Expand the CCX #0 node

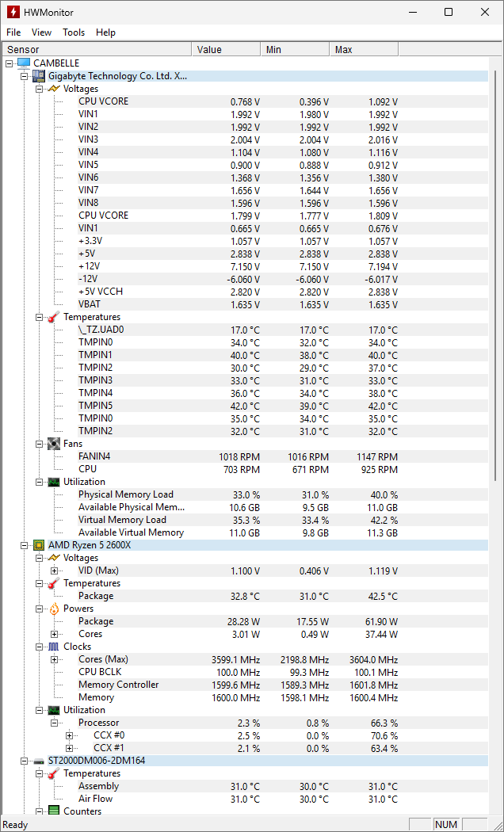point(69,735)
